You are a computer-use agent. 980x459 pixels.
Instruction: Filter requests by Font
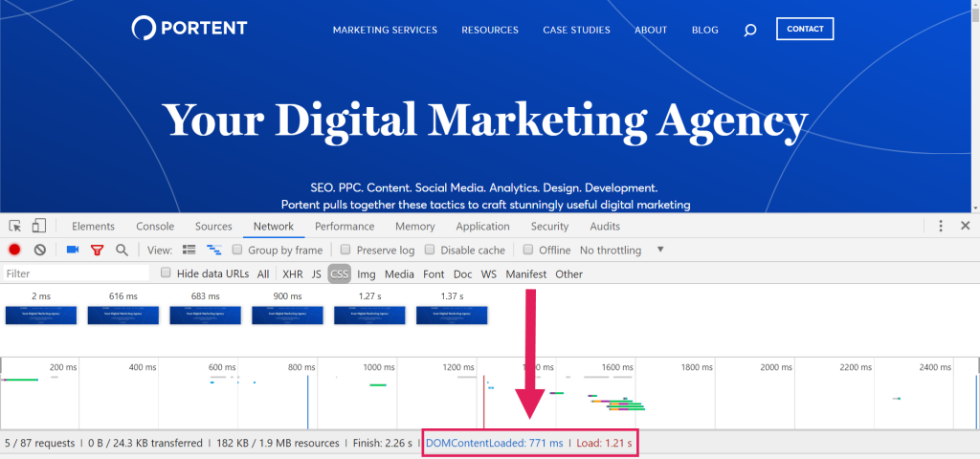[x=434, y=273]
